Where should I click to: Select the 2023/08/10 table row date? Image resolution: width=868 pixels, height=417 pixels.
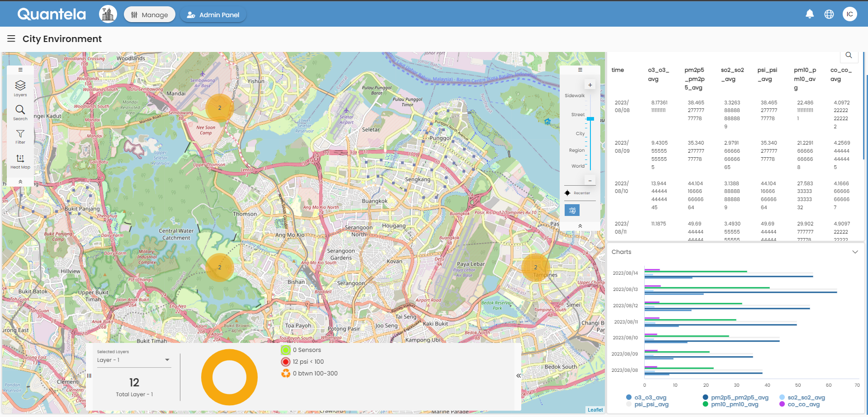tap(622, 187)
